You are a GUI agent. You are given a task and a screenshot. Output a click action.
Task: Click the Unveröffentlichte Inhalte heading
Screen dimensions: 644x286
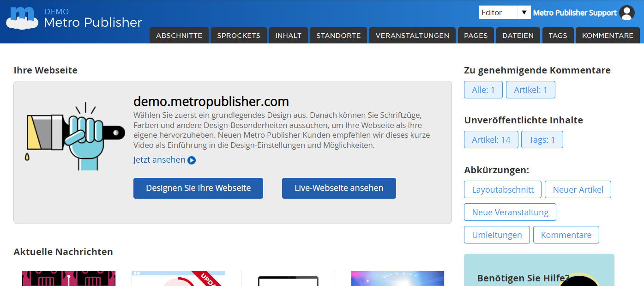point(524,120)
